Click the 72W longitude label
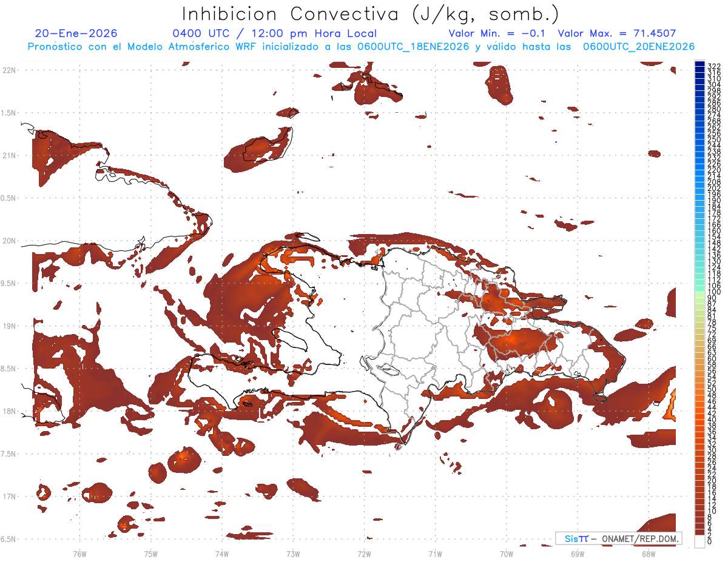The image size is (728, 562). (364, 554)
